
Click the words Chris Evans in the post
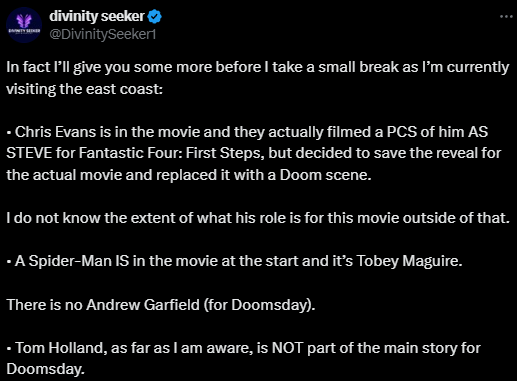pyautogui.click(x=55, y=132)
